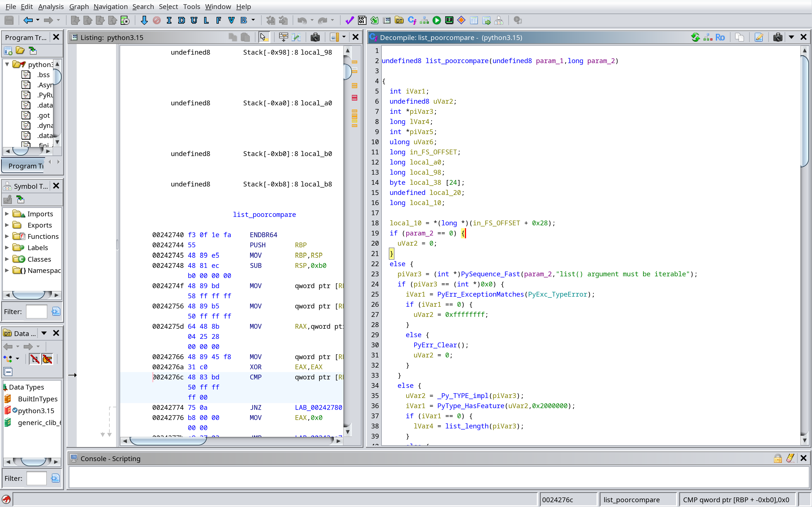812x507 pixels.
Task: Click the Decompile re-decompile green refresh icon
Action: (696, 37)
